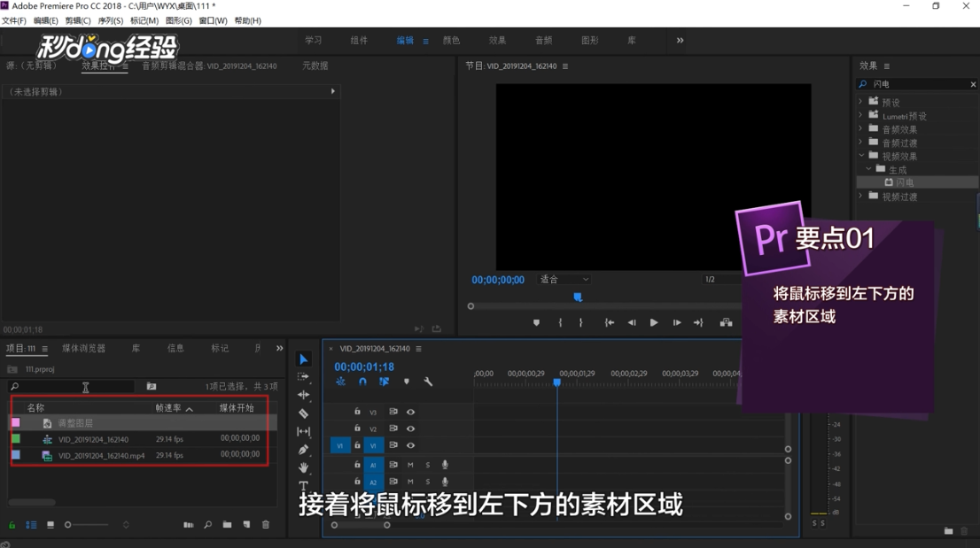Screen dimensions: 980x548
Task: Sort project items by 帧速率 column
Action: (168, 408)
